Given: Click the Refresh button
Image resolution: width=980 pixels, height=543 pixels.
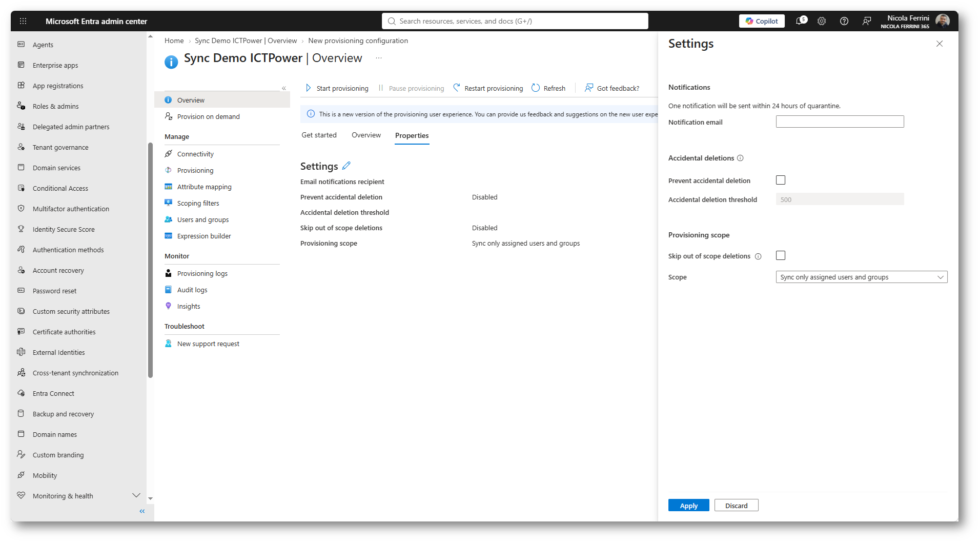Looking at the screenshot, I should (548, 88).
